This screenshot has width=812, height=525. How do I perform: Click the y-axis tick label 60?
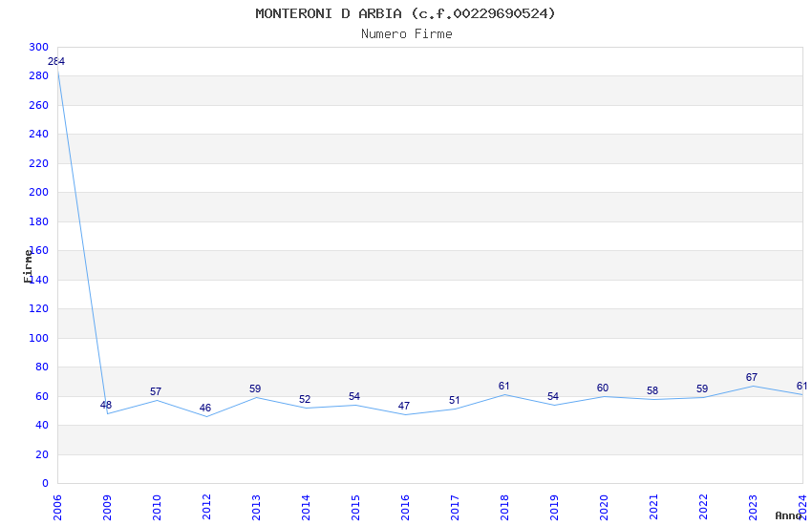click(42, 396)
